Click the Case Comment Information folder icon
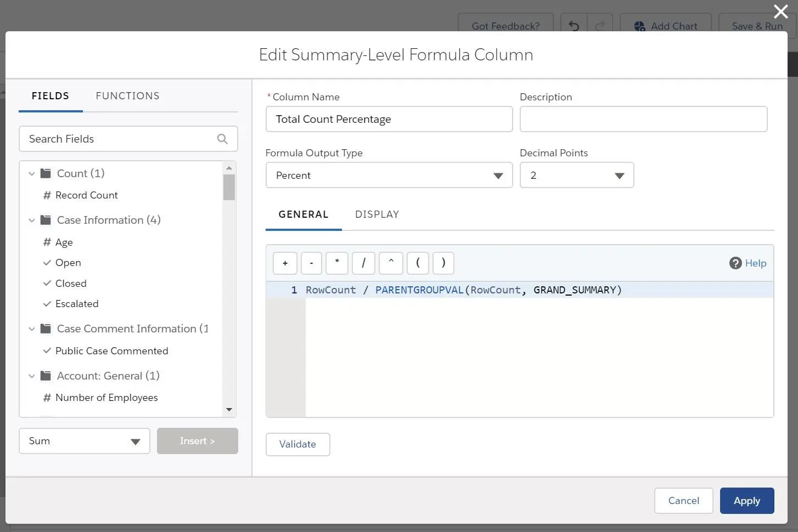This screenshot has width=798, height=532. pyautogui.click(x=46, y=329)
